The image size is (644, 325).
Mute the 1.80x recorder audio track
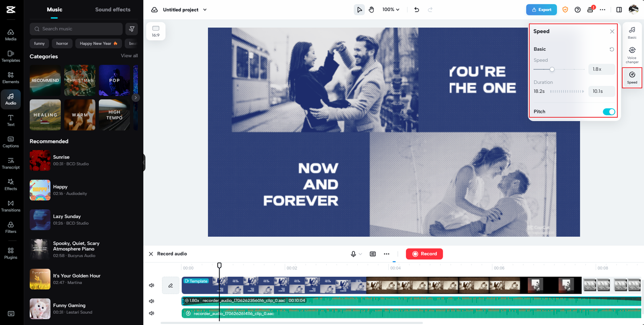coord(151,301)
